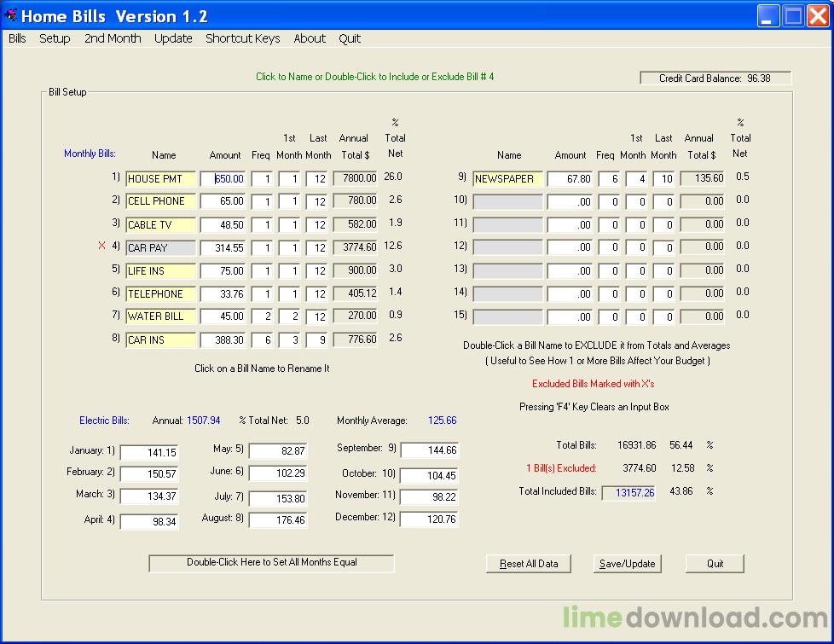The width and height of the screenshot is (834, 644).
Task: Click the December electric bill field
Action: [x=429, y=519]
